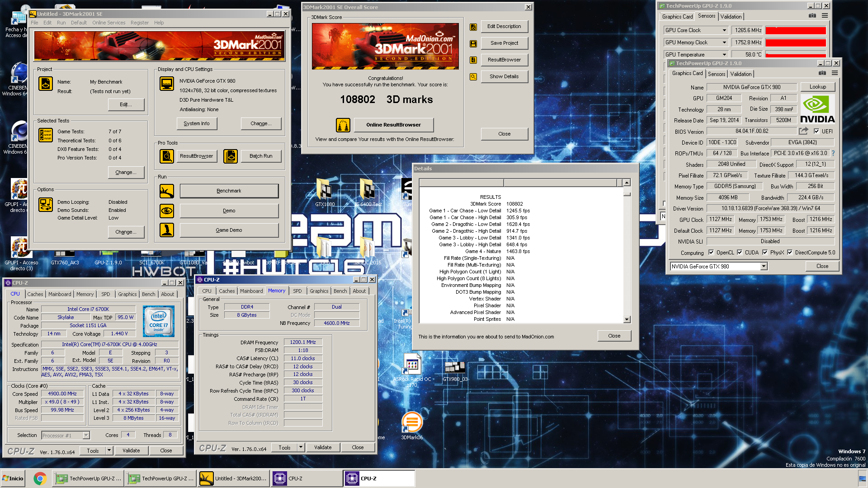Open the NVIDIA GeForce GTX 980 device dropdown
The height and width of the screenshot is (488, 868).
(x=764, y=267)
